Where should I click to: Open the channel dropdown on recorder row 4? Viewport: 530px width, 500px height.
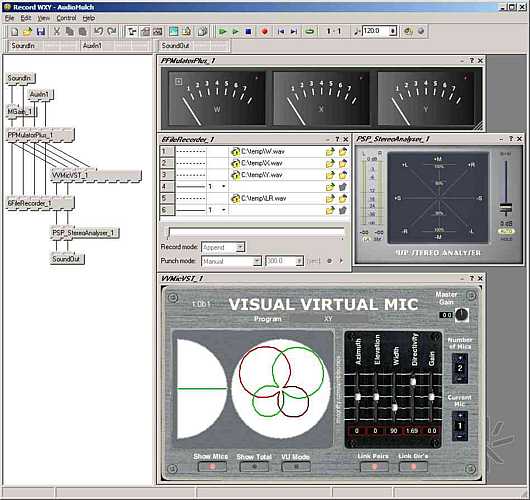(x=223, y=187)
